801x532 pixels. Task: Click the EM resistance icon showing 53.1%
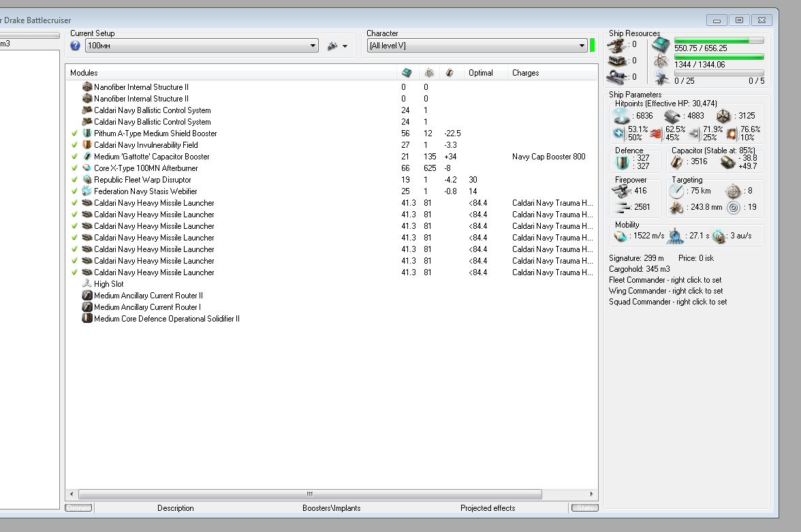tap(619, 134)
